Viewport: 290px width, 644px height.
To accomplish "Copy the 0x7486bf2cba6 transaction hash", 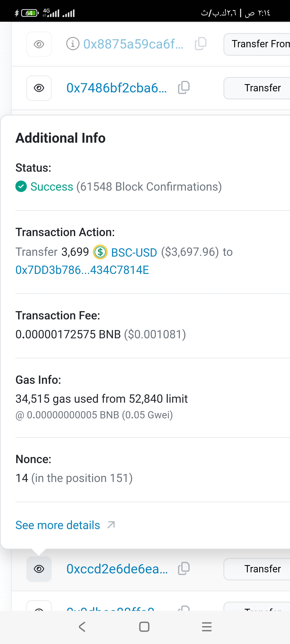I will pyautogui.click(x=184, y=88).
